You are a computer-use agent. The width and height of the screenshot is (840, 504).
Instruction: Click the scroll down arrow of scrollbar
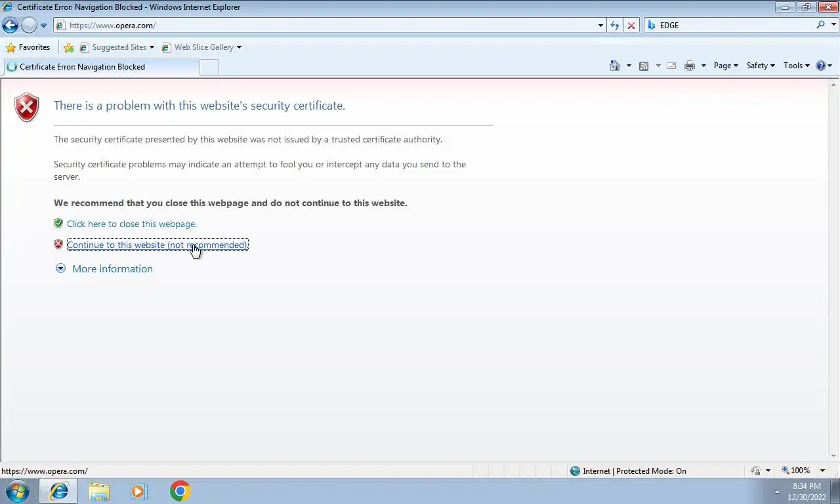coord(833,456)
